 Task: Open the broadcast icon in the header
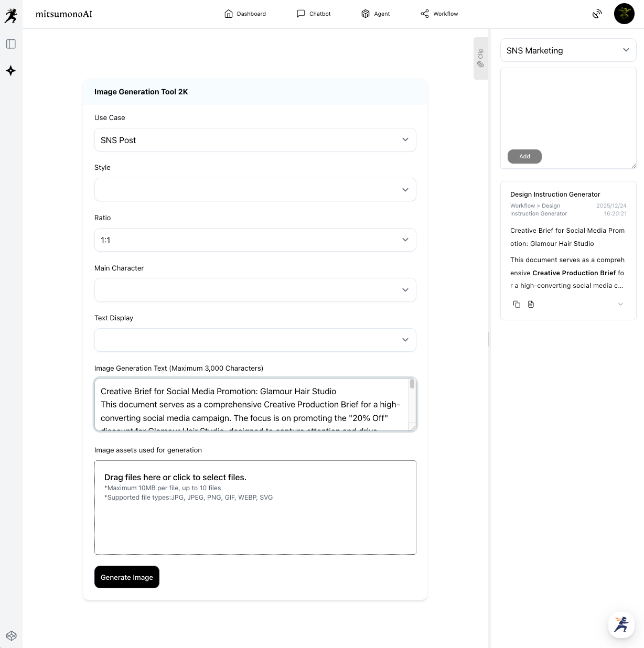(597, 14)
